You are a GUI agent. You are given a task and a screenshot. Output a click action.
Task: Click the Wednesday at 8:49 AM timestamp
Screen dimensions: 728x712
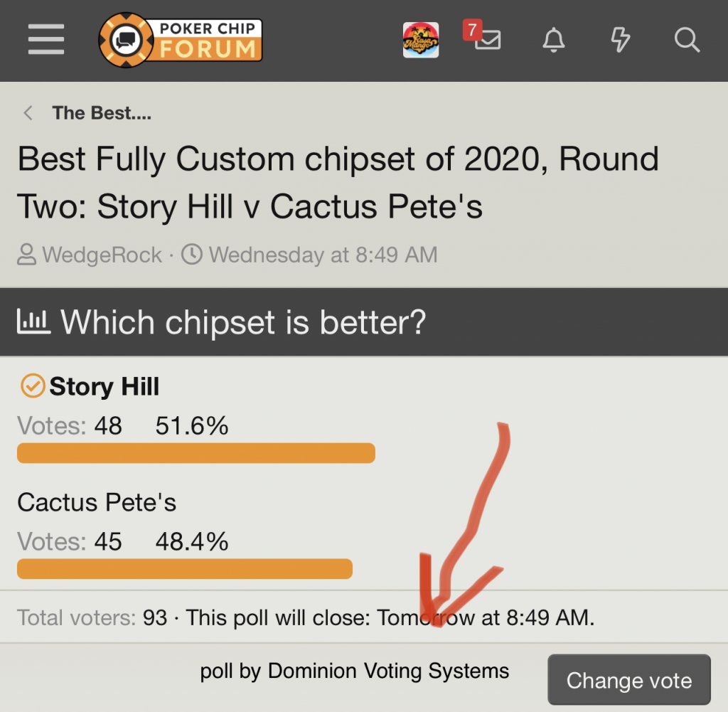pyautogui.click(x=323, y=255)
